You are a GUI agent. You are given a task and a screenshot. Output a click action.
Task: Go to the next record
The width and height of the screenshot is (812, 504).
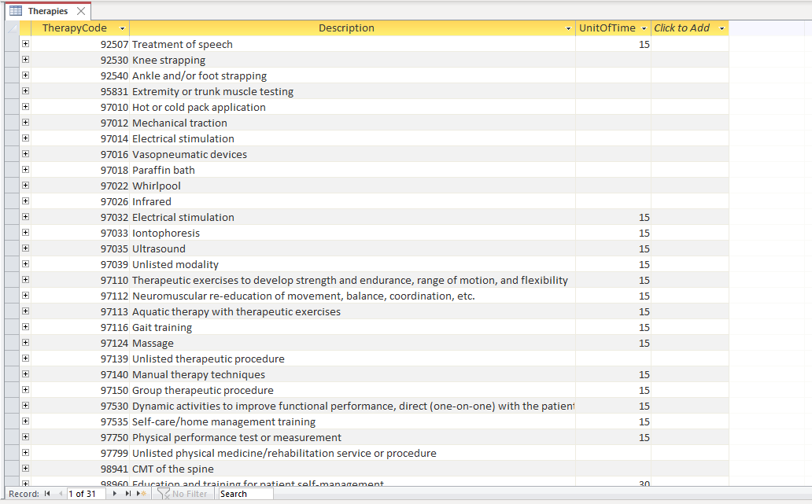click(114, 493)
